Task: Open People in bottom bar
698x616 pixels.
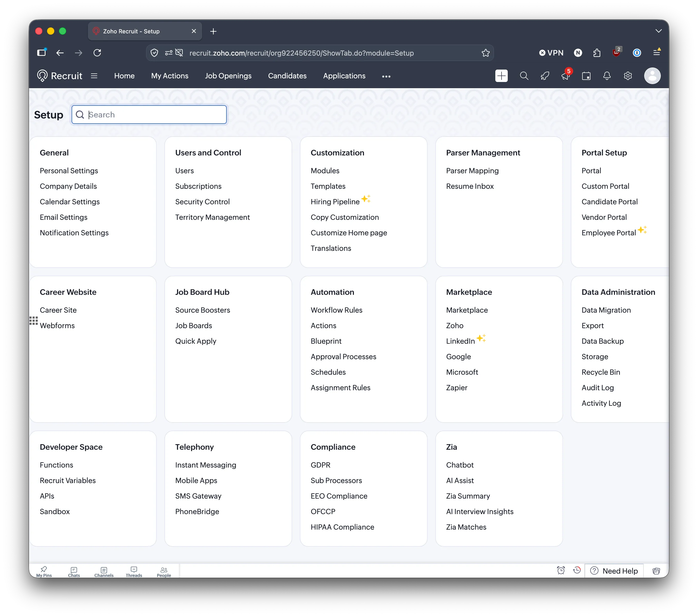Action: point(164,572)
